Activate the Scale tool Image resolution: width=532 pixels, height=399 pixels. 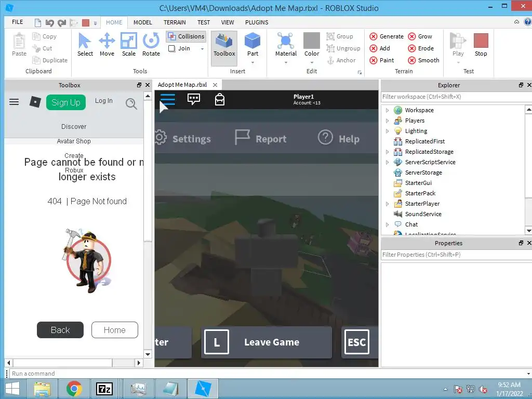pyautogui.click(x=129, y=45)
